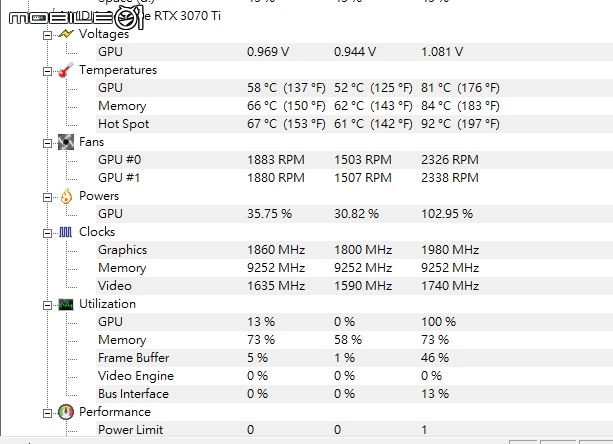Click the Fans category fan icon
The width and height of the screenshot is (613, 444).
click(66, 142)
